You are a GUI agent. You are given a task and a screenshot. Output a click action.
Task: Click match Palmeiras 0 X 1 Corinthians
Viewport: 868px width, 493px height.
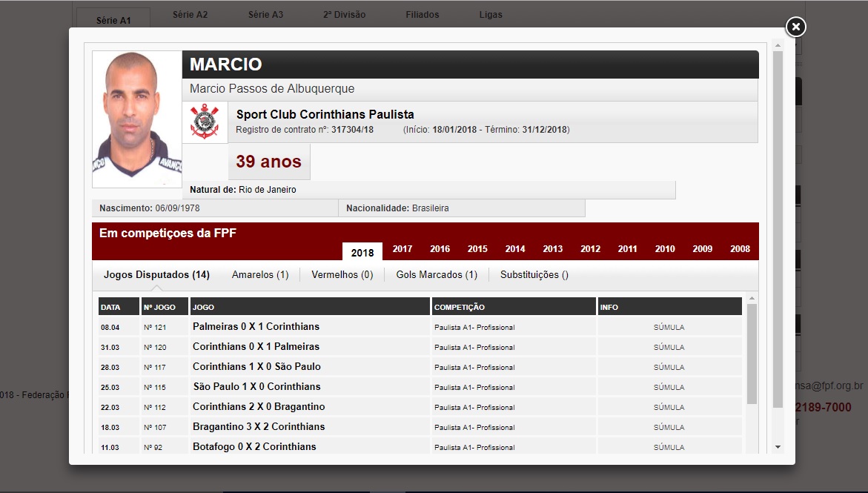tap(256, 327)
